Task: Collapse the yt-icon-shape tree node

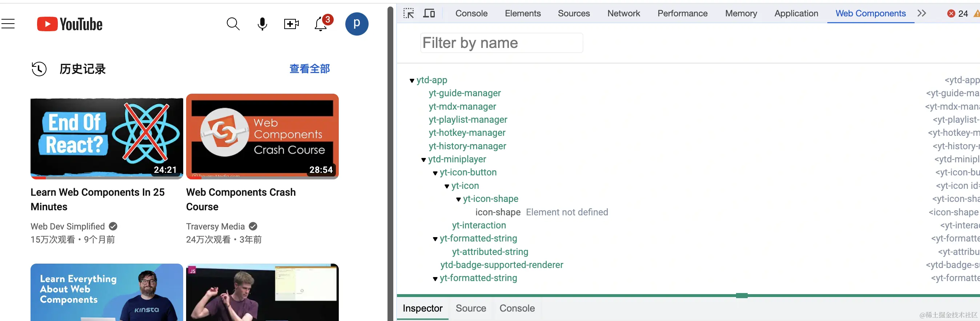Action: pos(458,199)
